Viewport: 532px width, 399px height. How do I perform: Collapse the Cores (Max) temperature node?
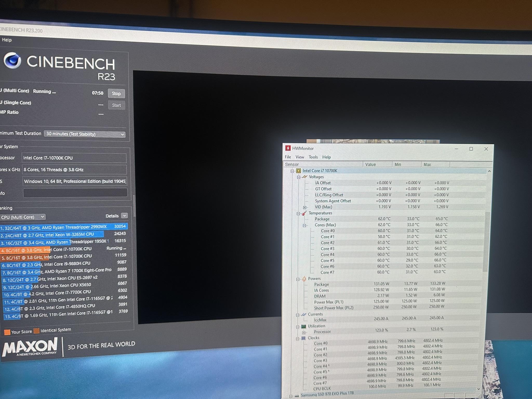[304, 225]
